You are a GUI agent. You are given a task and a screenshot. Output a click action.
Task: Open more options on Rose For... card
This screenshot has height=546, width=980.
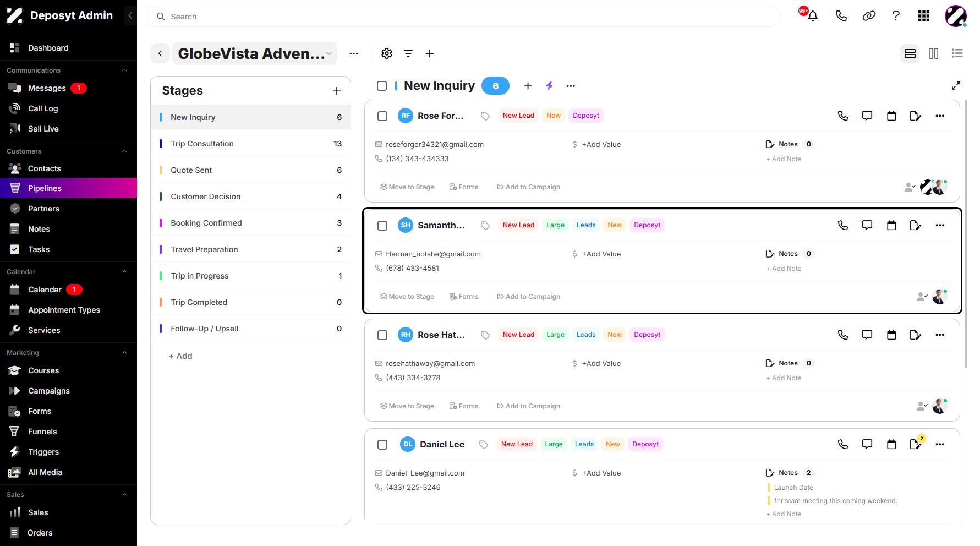940,116
